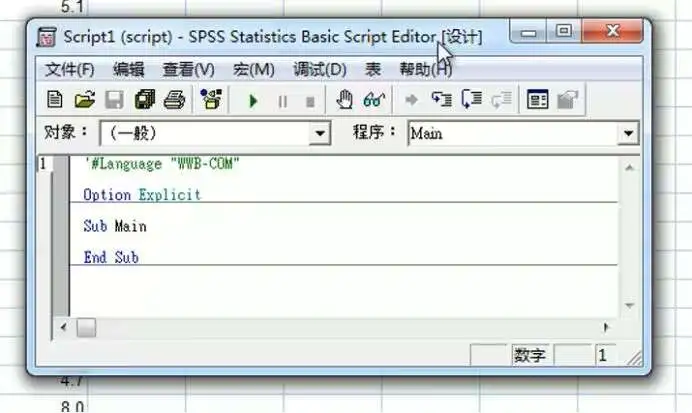
Task: Click the '#Language "WWB-COM" comment line
Action: [162, 164]
